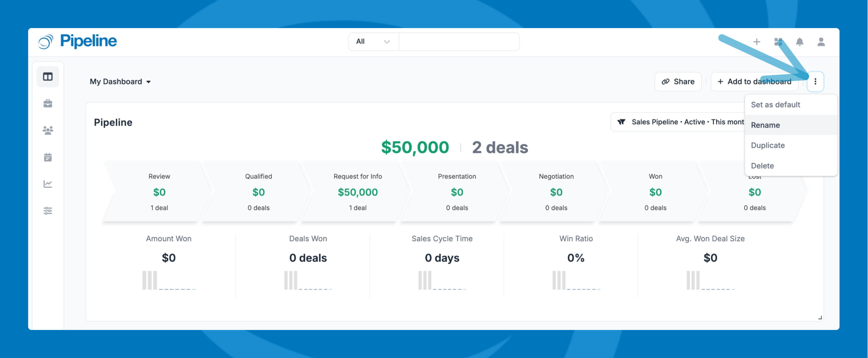Click the Request for Info stage
The image size is (868, 358).
pos(356,192)
